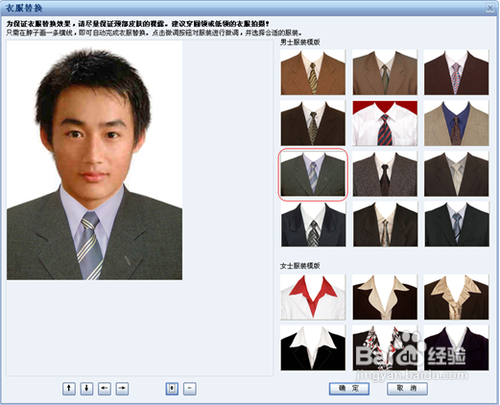Select black pinstripe suit with blue tie
Viewport: 500px width, 405px height.
tap(456, 224)
